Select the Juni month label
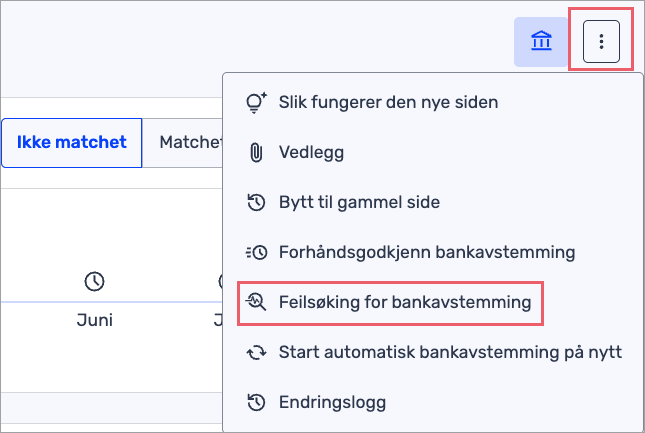The width and height of the screenshot is (645, 433). [x=94, y=321]
